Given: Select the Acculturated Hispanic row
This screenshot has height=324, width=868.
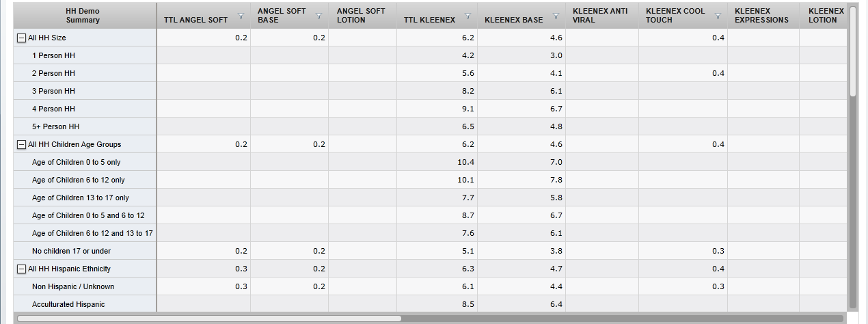Looking at the screenshot, I should (68, 304).
